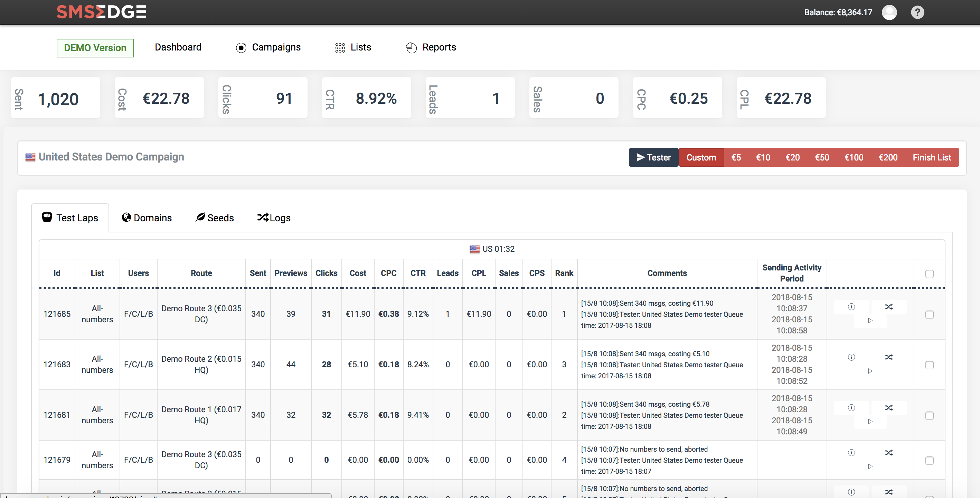Click shuffle icon for test lap 121681
Image resolution: width=980 pixels, height=498 pixels.
889,408
